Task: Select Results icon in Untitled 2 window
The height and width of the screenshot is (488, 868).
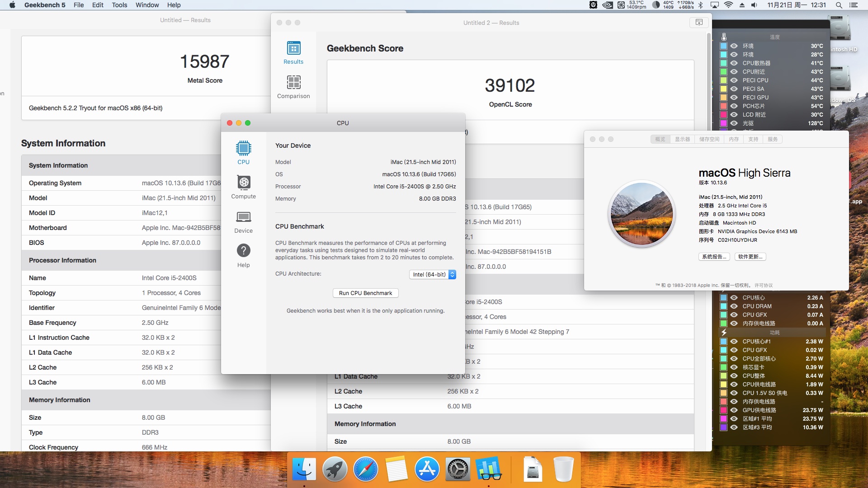Action: pos(293,48)
